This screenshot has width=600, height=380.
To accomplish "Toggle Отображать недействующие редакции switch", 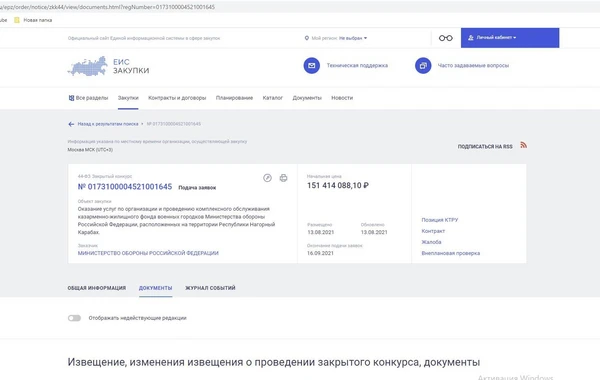I will [x=74, y=318].
